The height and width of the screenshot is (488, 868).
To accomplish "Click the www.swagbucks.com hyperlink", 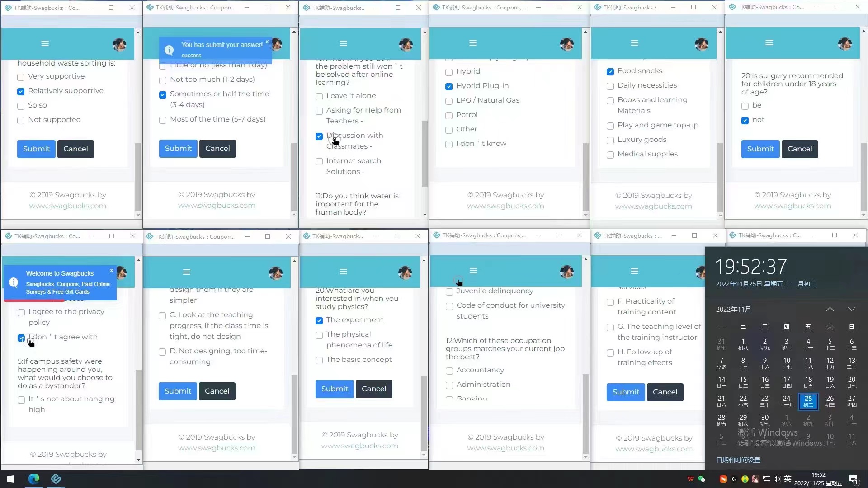I will pyautogui.click(x=67, y=206).
